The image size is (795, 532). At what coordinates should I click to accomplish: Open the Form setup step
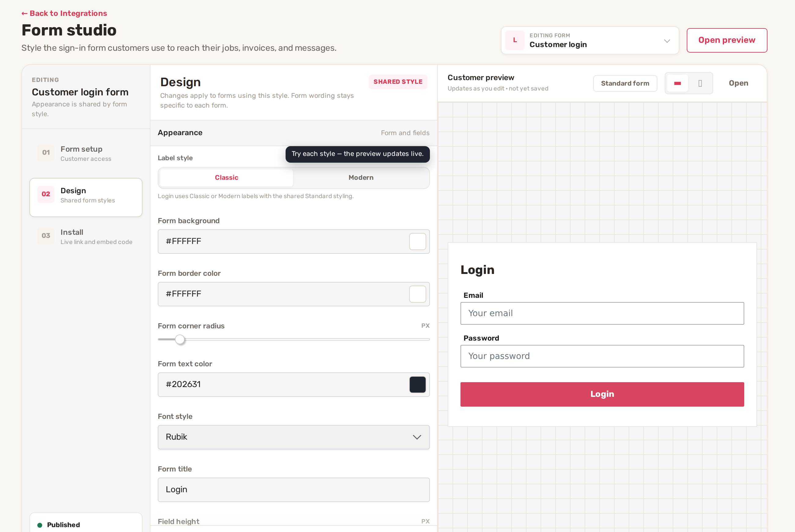(86, 153)
